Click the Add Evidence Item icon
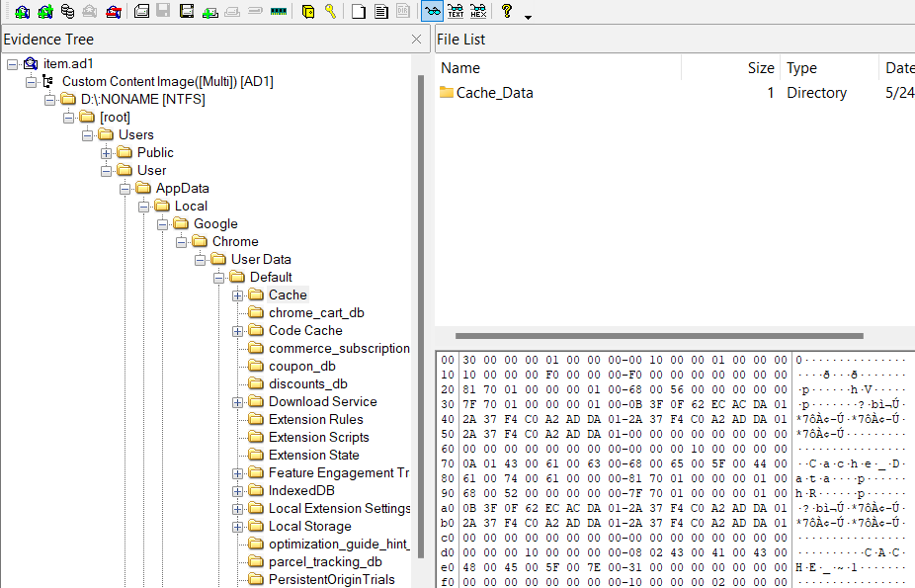The width and height of the screenshot is (915, 588). [x=22, y=11]
